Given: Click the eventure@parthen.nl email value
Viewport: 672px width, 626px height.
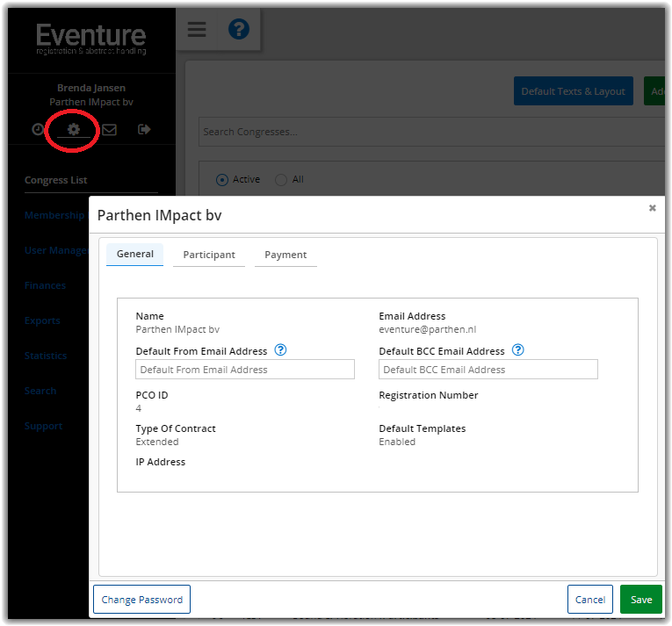Looking at the screenshot, I should point(427,329).
